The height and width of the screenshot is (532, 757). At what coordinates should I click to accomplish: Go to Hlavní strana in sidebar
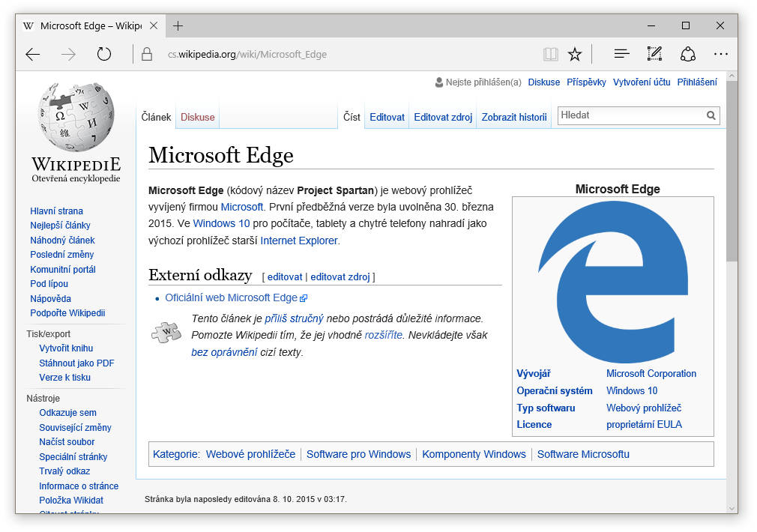click(56, 211)
